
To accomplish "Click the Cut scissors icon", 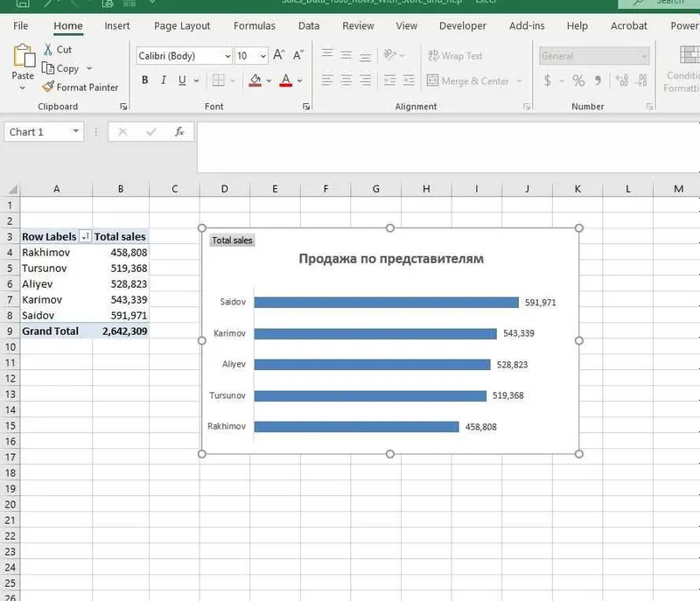I will pos(48,50).
